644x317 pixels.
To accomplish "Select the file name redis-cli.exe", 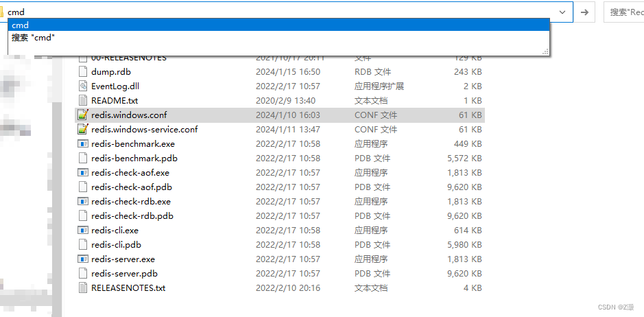I will [x=115, y=231].
